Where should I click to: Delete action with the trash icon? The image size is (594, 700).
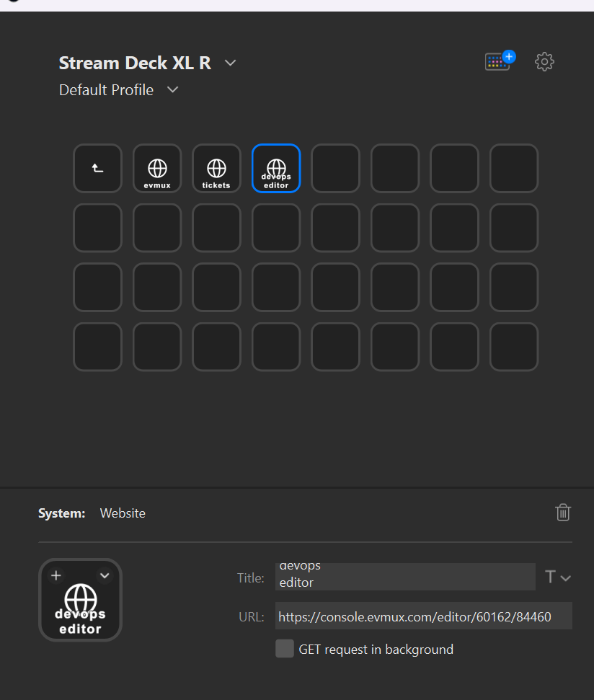(x=563, y=513)
